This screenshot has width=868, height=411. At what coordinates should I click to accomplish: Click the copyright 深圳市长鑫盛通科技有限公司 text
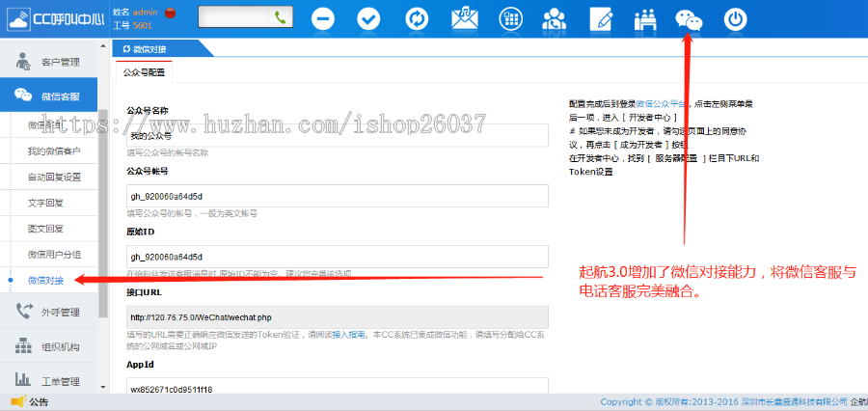coord(794,401)
